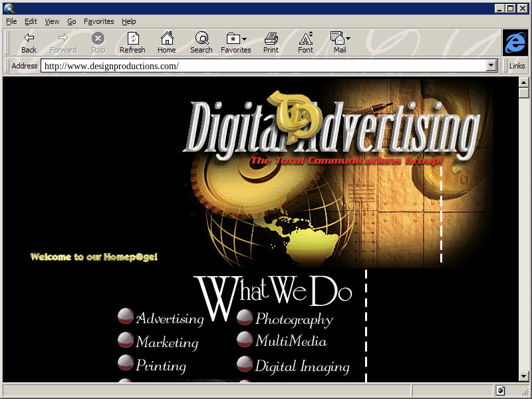Expand the address bar history dropdown arrow
The width and height of the screenshot is (532, 399).
[492, 66]
